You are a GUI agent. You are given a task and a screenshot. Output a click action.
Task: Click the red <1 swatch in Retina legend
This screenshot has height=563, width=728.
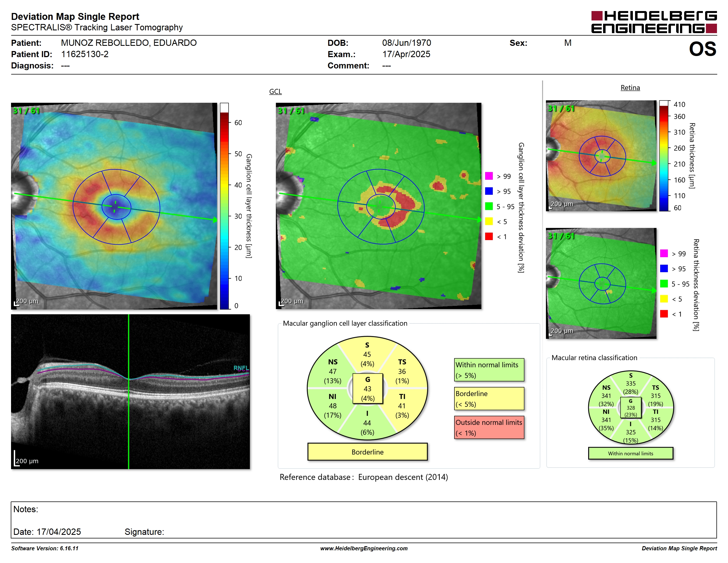(x=664, y=314)
